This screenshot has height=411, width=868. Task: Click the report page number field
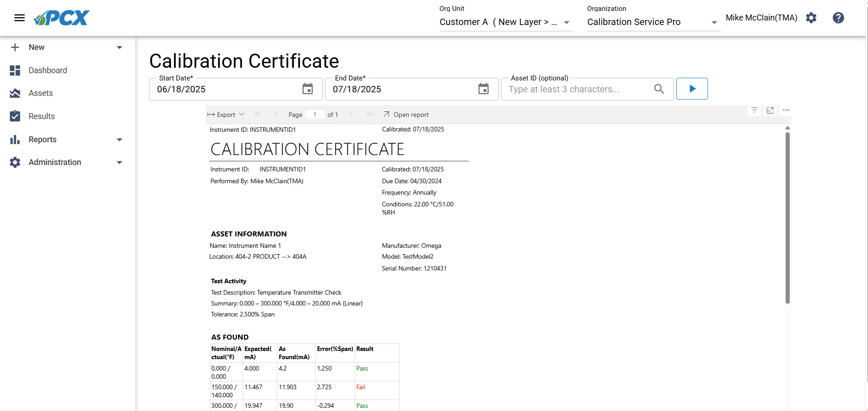point(314,115)
